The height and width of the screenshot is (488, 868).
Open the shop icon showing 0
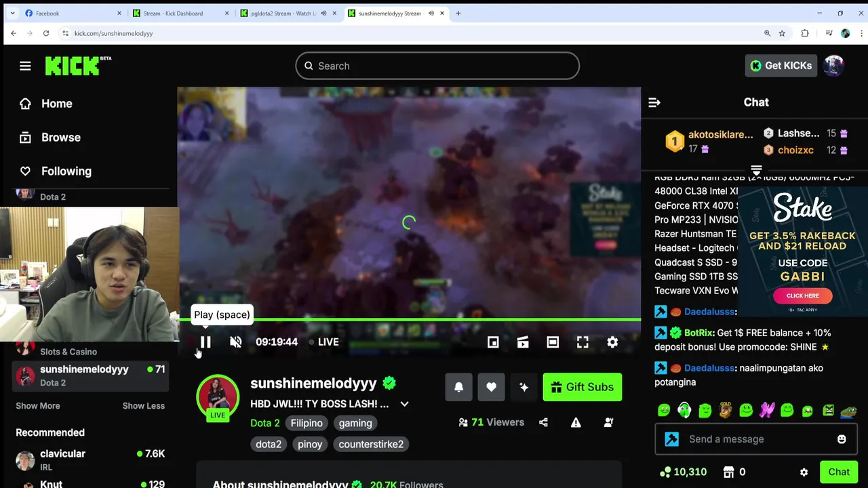[734, 472]
